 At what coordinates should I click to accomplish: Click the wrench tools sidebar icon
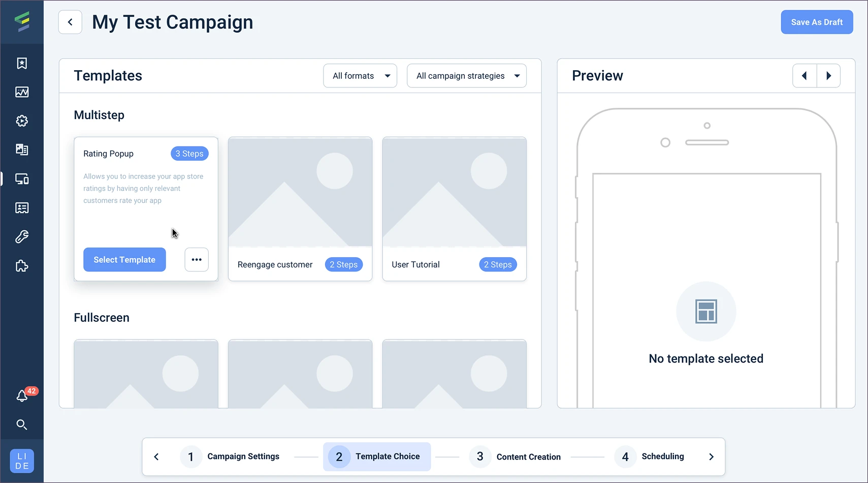[22, 237]
